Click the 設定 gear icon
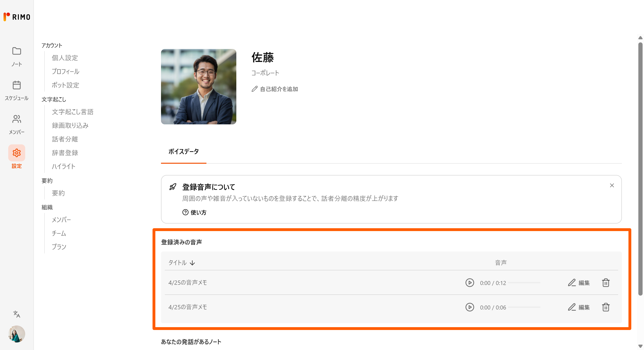The width and height of the screenshot is (644, 350). (x=16, y=153)
